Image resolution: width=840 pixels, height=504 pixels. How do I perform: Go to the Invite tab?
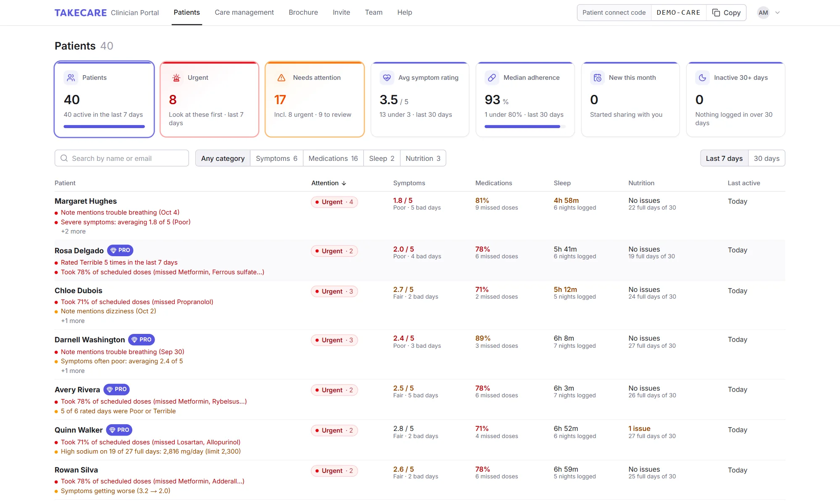341,13
